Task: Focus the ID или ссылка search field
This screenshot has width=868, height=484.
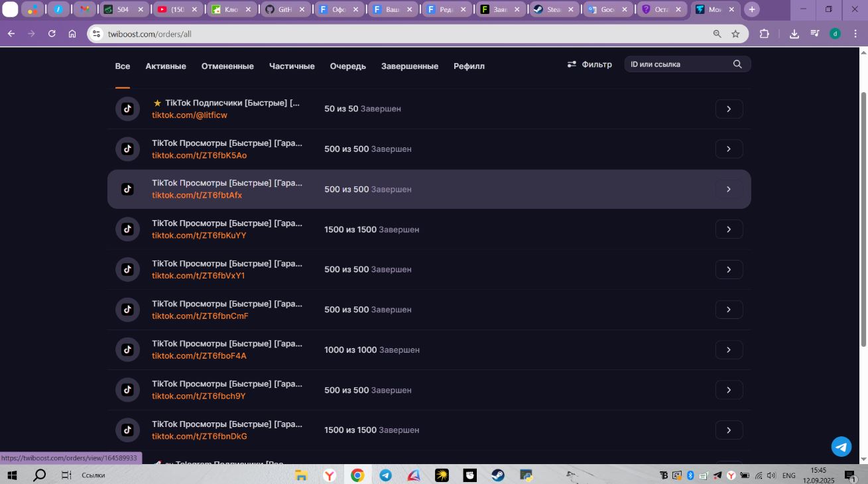Action: [x=688, y=64]
